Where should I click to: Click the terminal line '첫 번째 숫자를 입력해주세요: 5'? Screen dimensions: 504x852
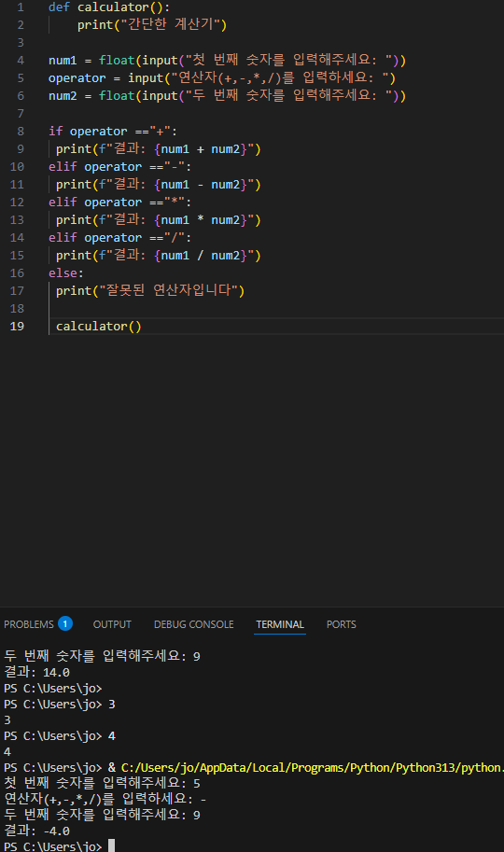click(102, 783)
